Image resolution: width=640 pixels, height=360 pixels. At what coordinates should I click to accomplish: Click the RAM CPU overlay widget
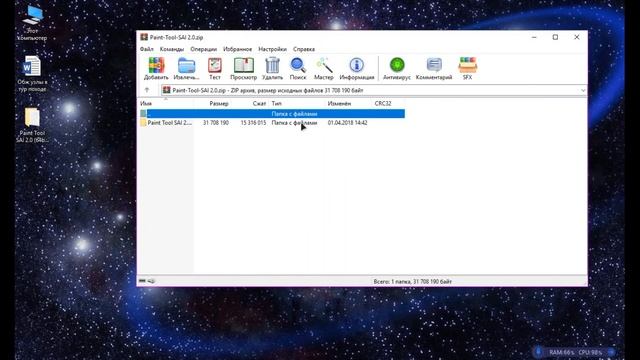(575, 352)
